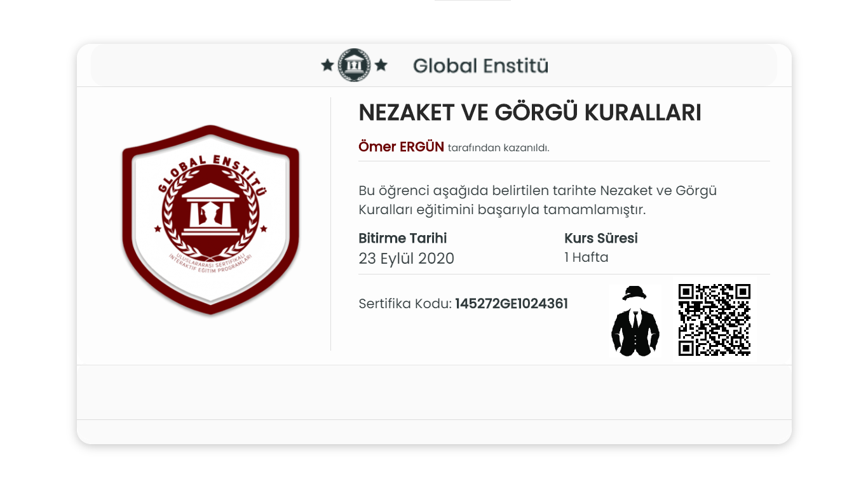Click the 1 Hafta duration text

587,257
